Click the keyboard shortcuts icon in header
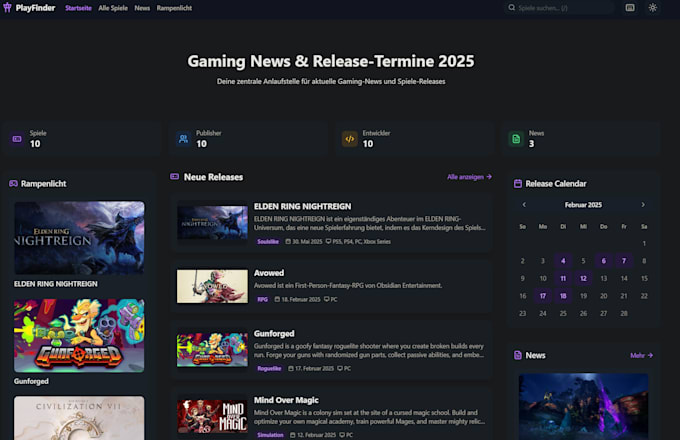The height and width of the screenshot is (440, 680). 630,7
